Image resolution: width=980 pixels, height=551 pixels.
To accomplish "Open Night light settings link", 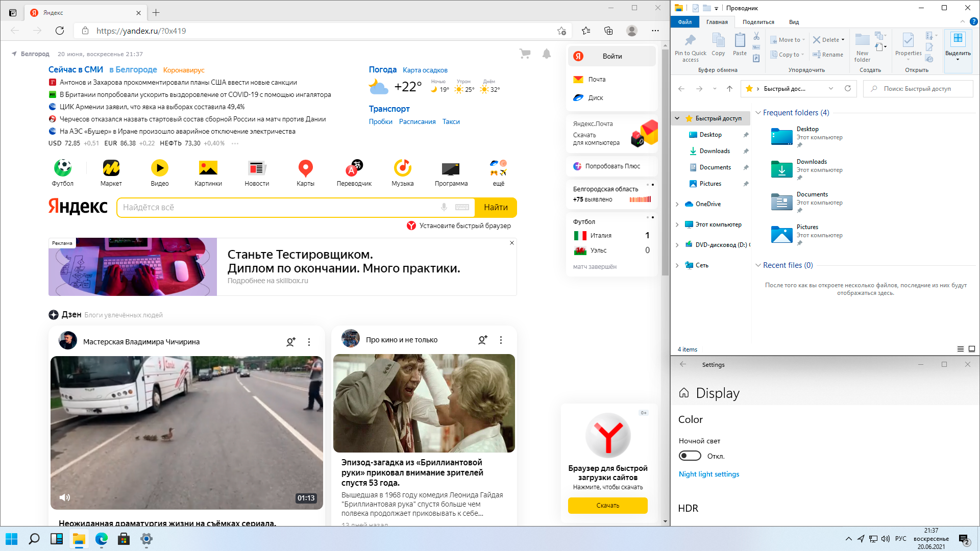I will tap(708, 474).
